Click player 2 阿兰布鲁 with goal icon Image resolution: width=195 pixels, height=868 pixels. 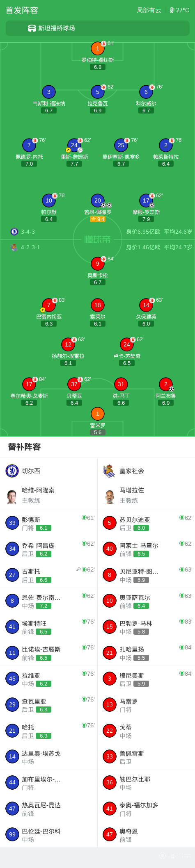[166, 384]
